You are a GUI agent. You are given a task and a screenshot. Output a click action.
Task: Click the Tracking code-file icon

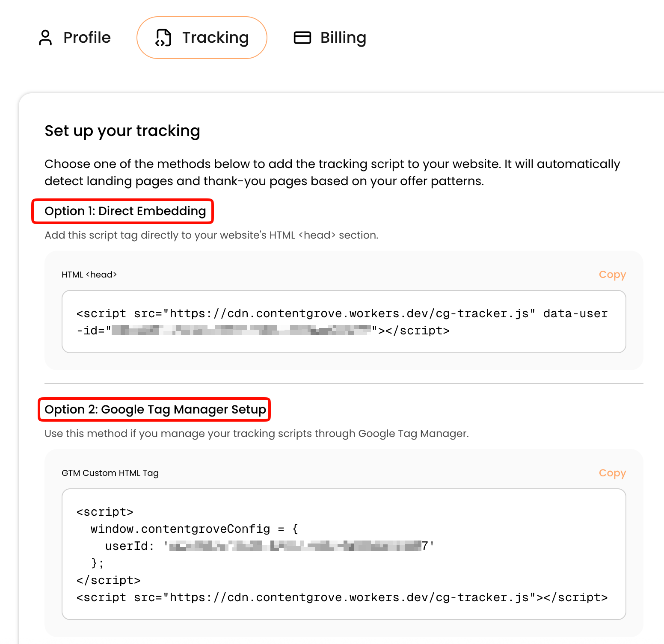(x=163, y=38)
